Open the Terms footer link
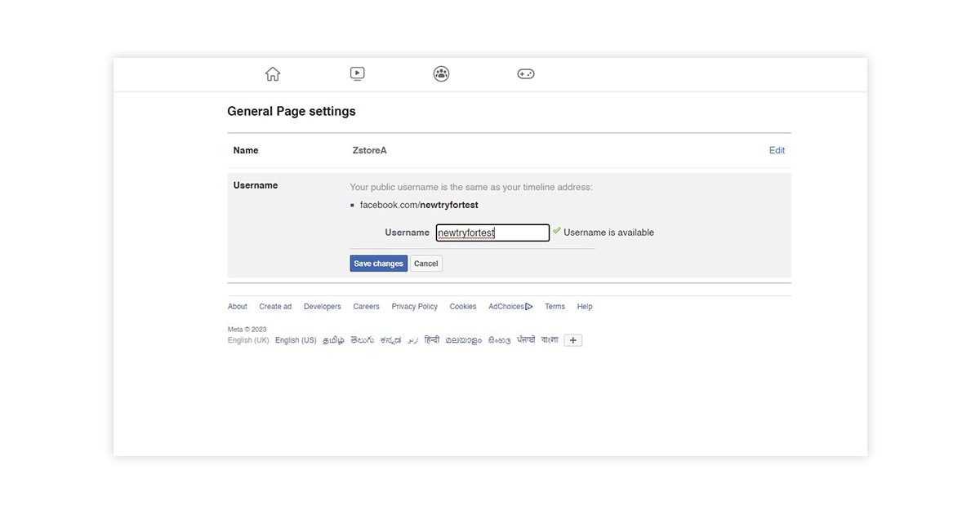Image resolution: width=980 pixels, height=514 pixels. click(555, 307)
